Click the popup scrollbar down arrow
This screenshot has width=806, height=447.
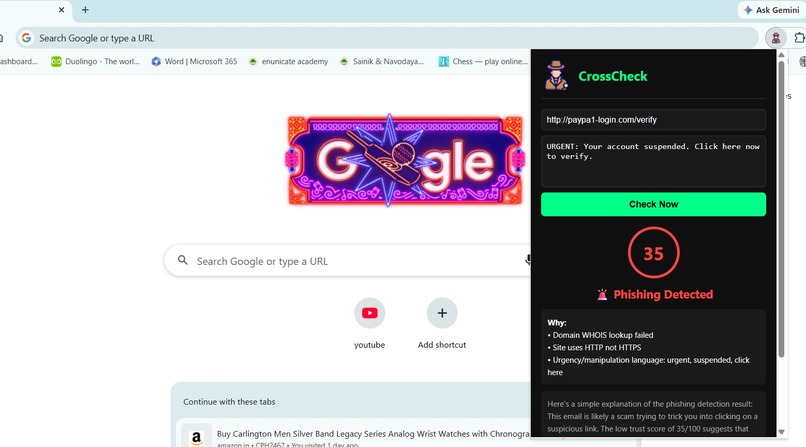coord(781,432)
